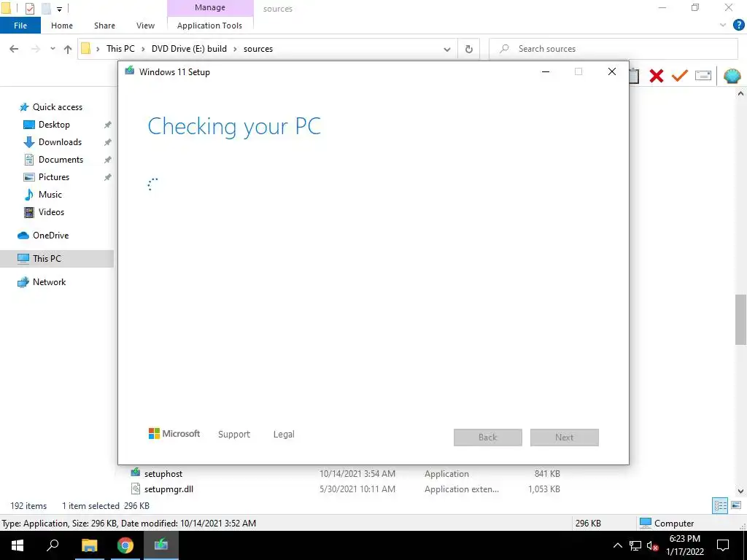Click Windows Setup taskbar icon

(x=161, y=545)
